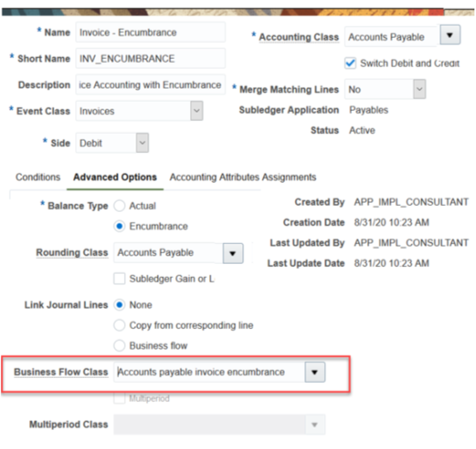The height and width of the screenshot is (449, 476).
Task: Click the Last Update Date value
Action: pos(392,263)
